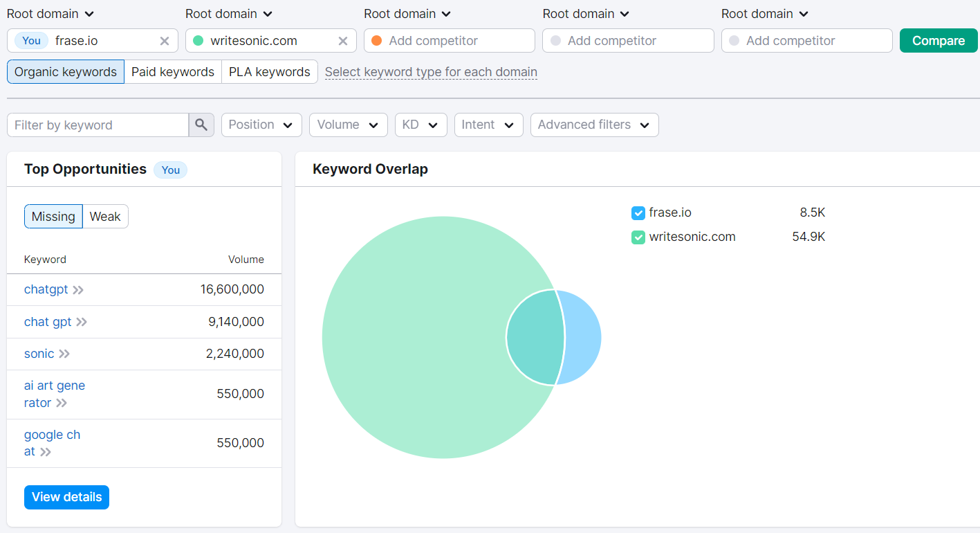Open the ai art generator keyword link
Image resolution: width=980 pixels, height=533 pixels.
55,394
